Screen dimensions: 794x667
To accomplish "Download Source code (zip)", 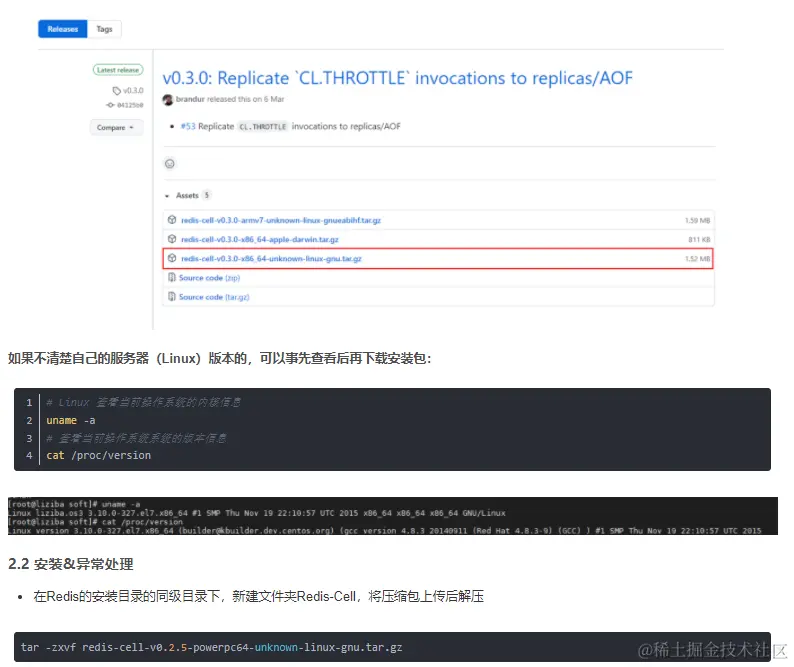I will 210,278.
